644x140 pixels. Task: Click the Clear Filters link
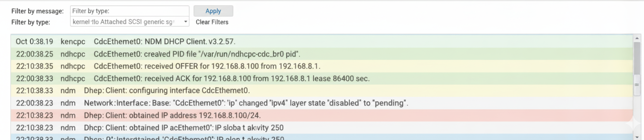[212, 22]
